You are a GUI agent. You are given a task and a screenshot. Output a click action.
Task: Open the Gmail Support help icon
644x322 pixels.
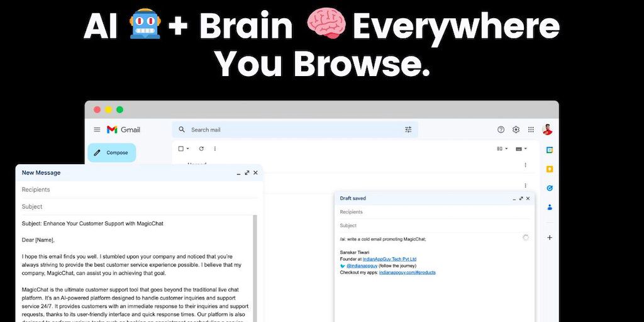pos(501,130)
